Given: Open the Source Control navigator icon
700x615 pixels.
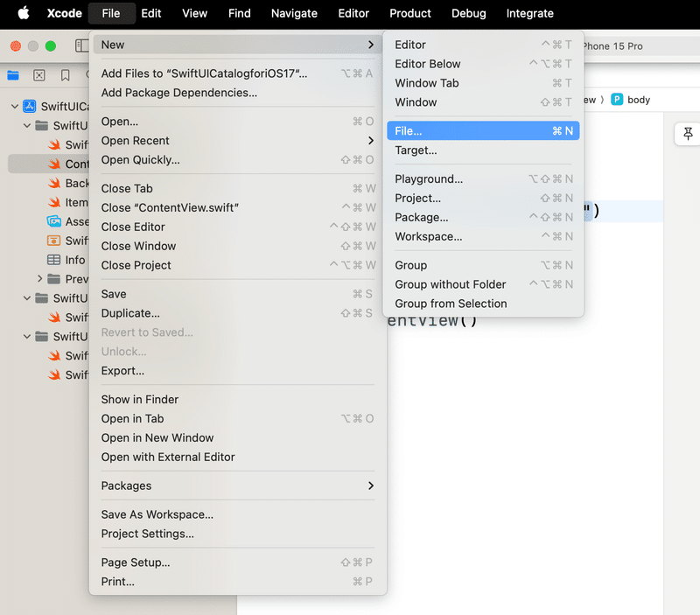Looking at the screenshot, I should click(x=39, y=75).
